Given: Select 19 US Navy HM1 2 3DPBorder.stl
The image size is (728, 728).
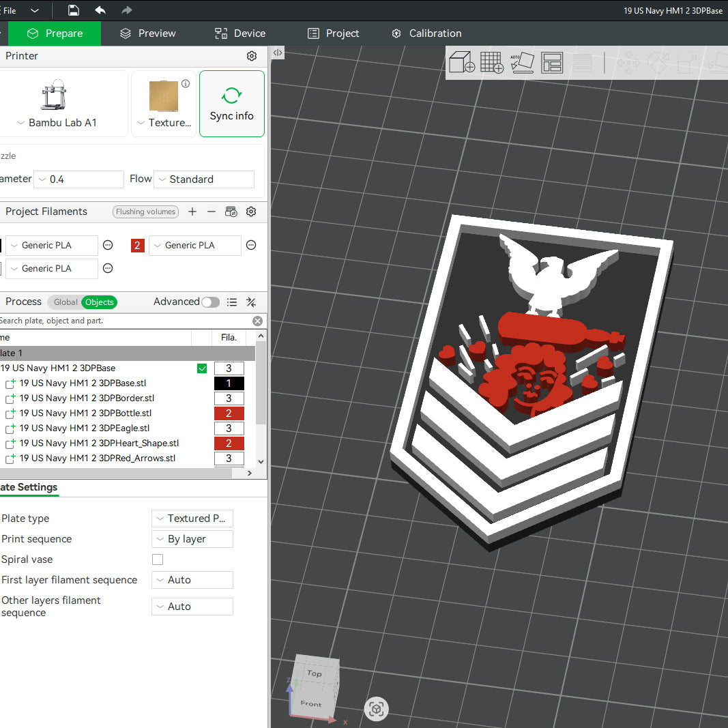Looking at the screenshot, I should point(87,398).
